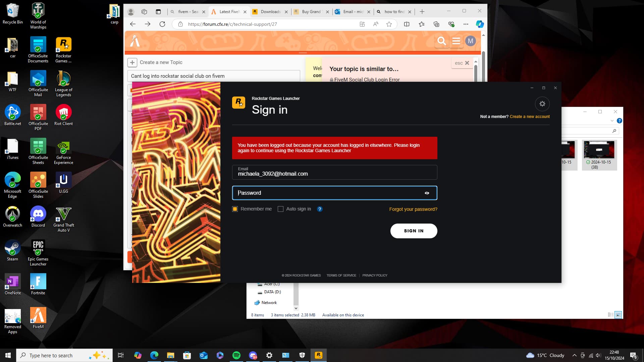Switch to the Email browser tab
Image resolution: width=644 pixels, height=362 pixels.
[x=353, y=12]
